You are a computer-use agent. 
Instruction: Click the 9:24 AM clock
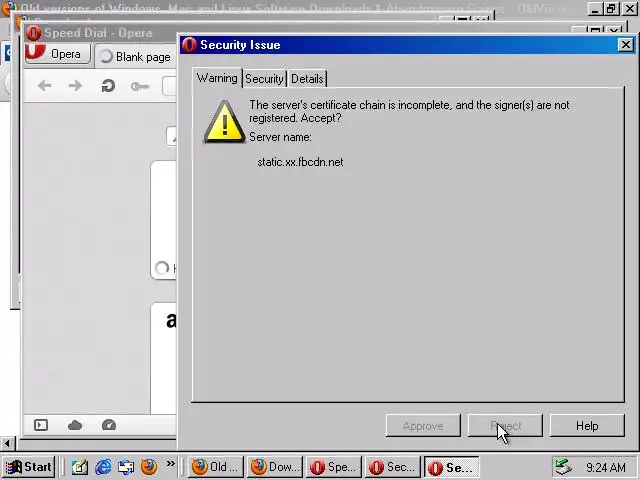point(606,467)
